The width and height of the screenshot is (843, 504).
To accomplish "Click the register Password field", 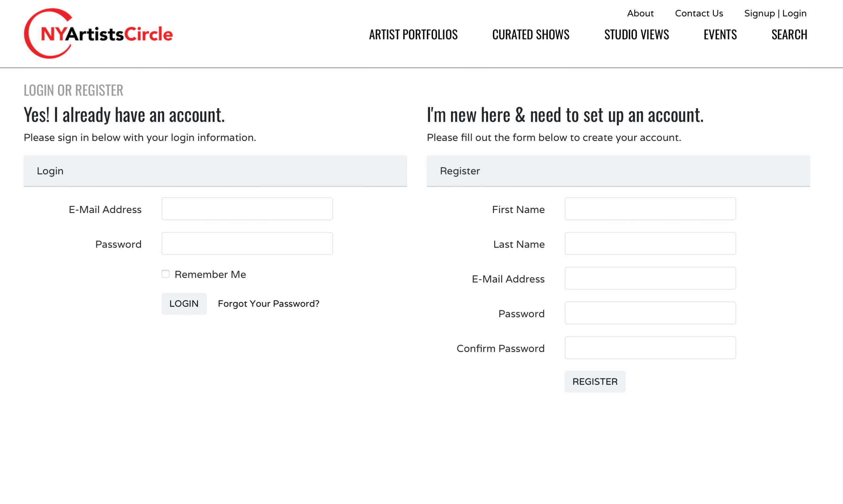I will 650,313.
